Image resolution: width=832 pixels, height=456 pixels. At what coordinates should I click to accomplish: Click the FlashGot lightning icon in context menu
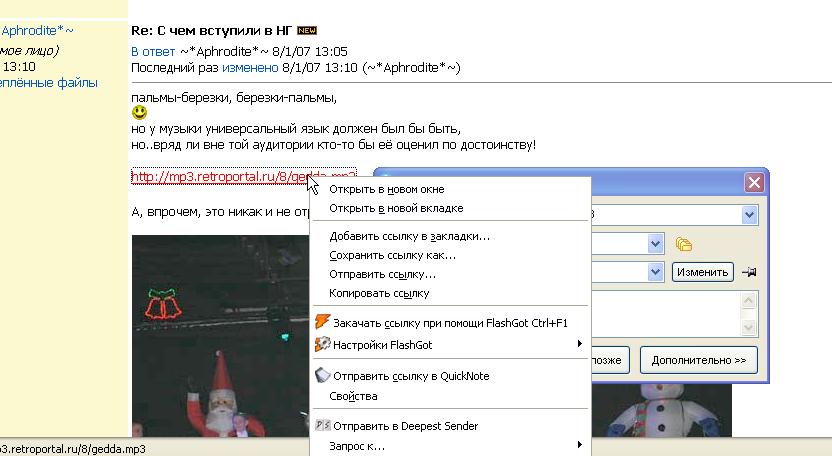pos(322,322)
